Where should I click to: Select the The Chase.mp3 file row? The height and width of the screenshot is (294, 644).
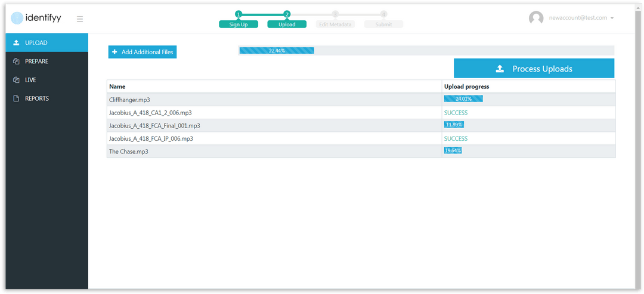click(x=361, y=151)
